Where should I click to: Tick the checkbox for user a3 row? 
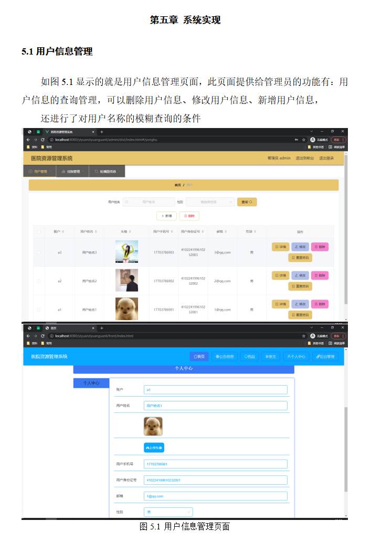[x=38, y=252]
